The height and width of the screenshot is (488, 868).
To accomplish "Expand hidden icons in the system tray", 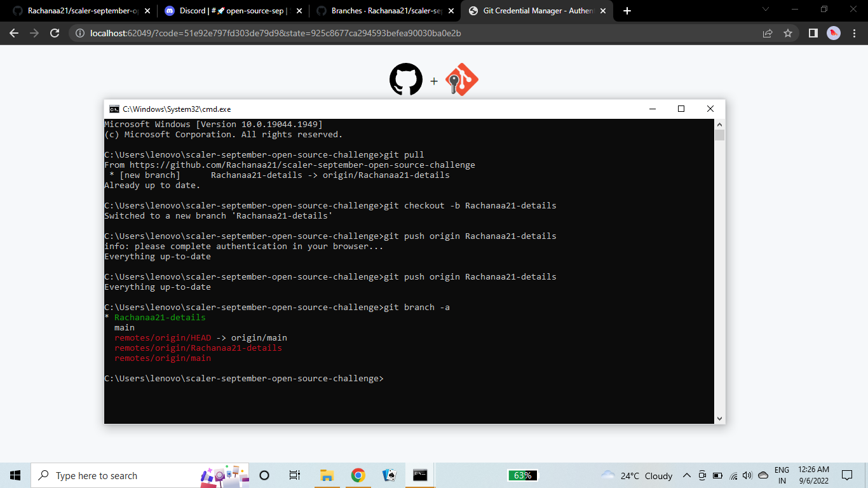I will pyautogui.click(x=687, y=475).
